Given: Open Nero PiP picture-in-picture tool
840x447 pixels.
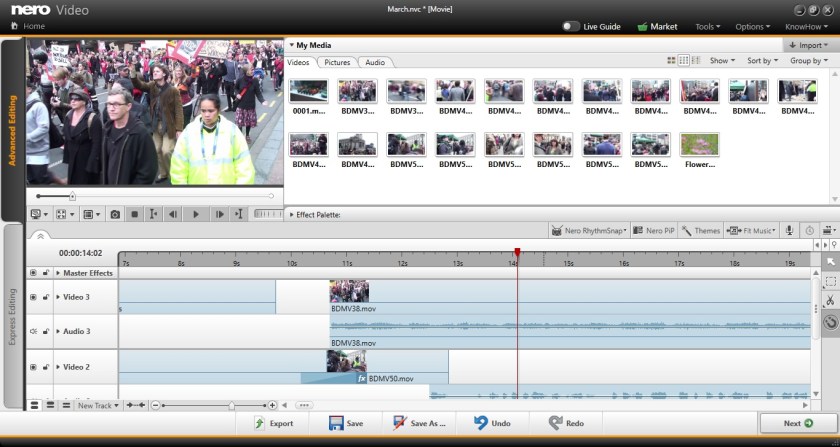Looking at the screenshot, I should click(654, 231).
